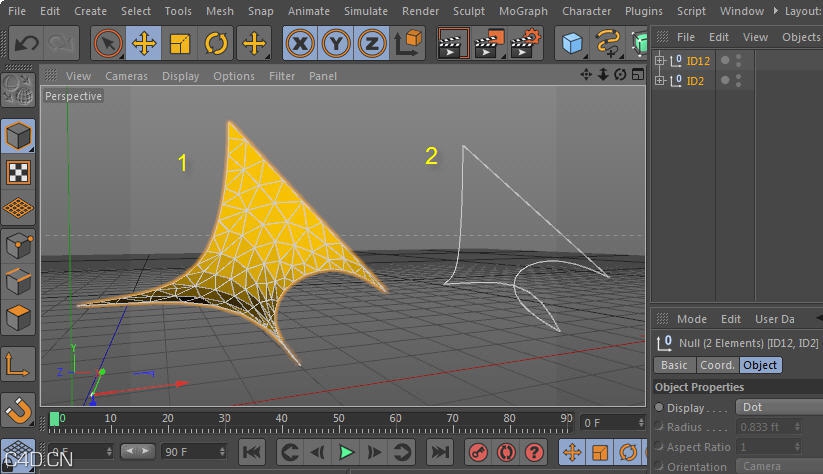Jump to the end of animation
The image size is (823, 474).
click(x=439, y=452)
